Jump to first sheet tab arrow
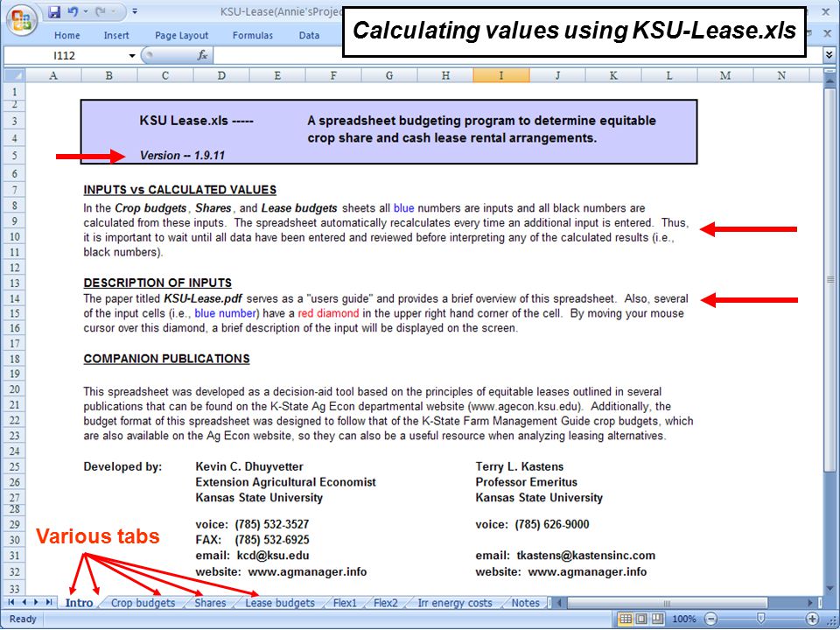This screenshot has width=840, height=630. point(11,603)
